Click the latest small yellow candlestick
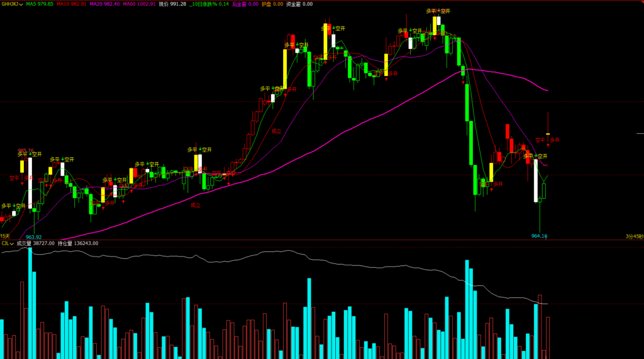The image size is (644, 359). (x=548, y=134)
